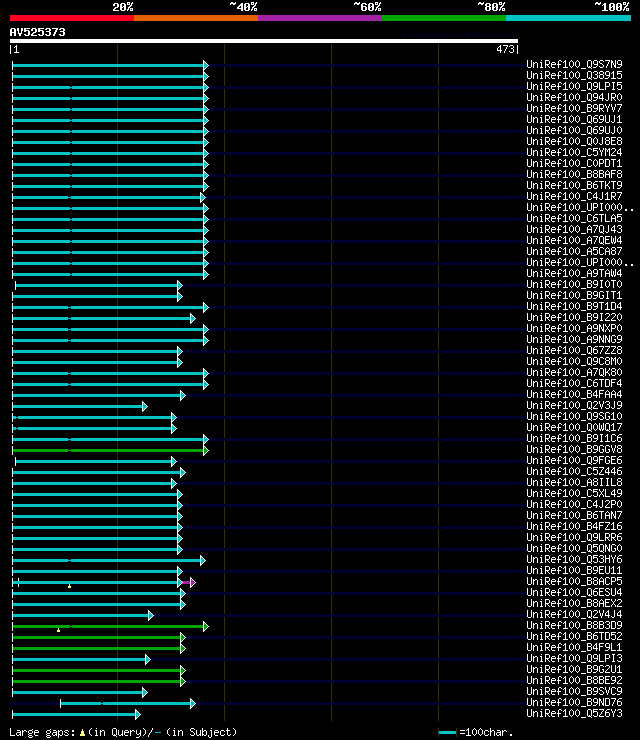Choose hit UniRef100_Q9C8M0
The width and height of the screenshot is (640, 740).
[574, 362]
